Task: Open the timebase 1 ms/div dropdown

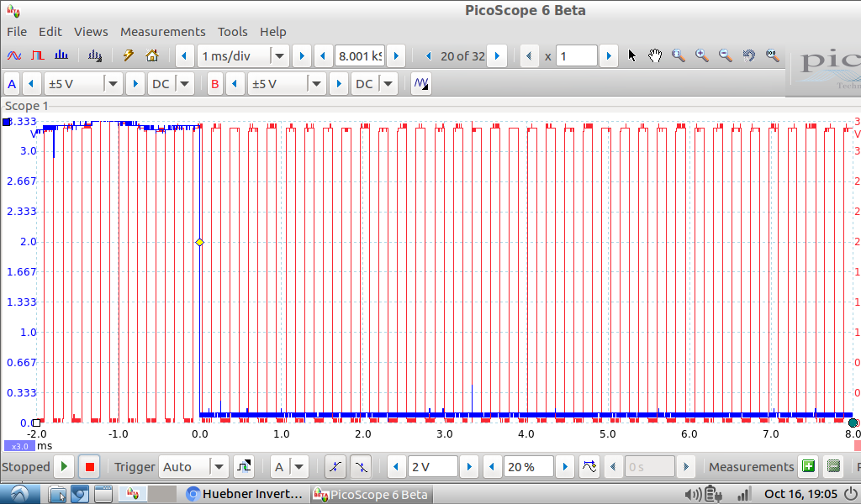Action: click(279, 56)
